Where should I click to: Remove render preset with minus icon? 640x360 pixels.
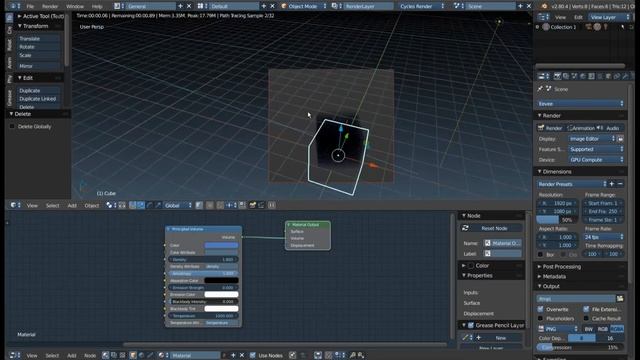620,184
